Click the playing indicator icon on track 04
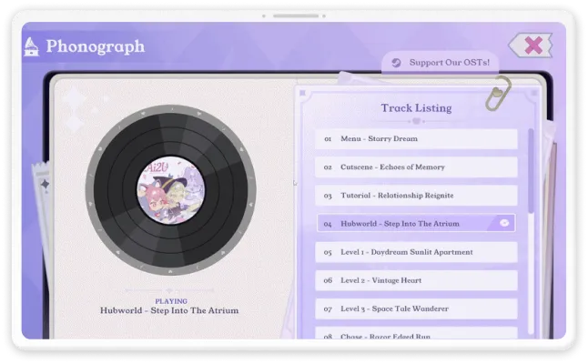Image resolution: width=588 pixels, height=364 pixels. click(x=504, y=223)
